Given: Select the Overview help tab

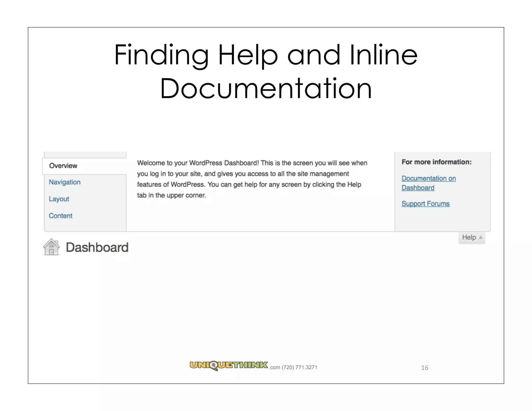Looking at the screenshot, I should point(63,166).
